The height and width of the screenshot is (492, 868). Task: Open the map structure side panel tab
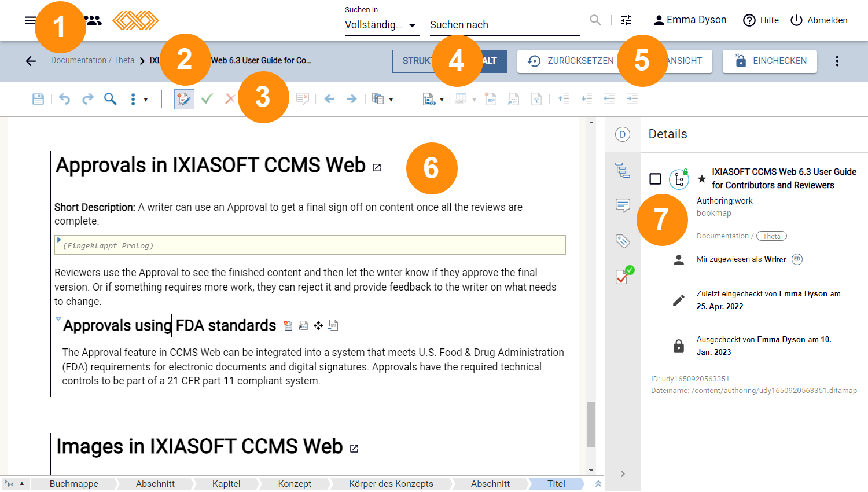coord(623,170)
